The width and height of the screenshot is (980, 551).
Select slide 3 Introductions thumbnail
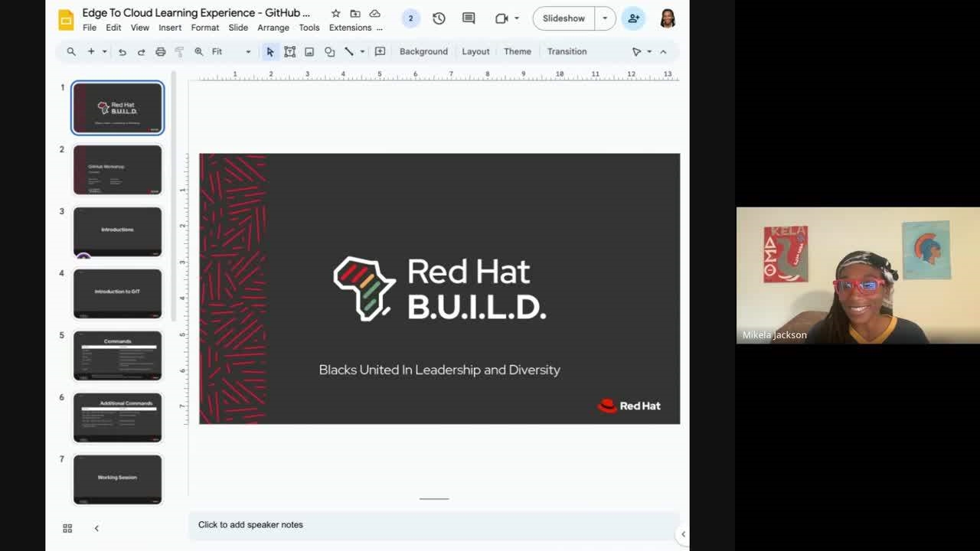[x=117, y=232]
